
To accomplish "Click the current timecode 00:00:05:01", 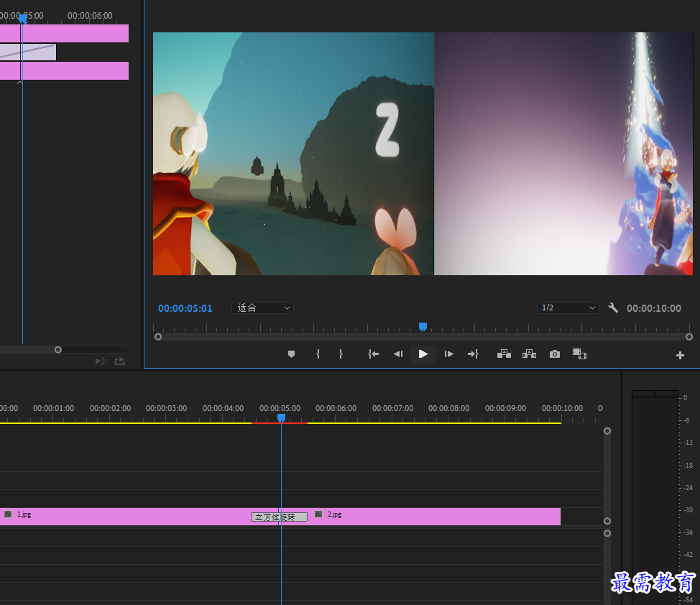I will pyautogui.click(x=185, y=308).
